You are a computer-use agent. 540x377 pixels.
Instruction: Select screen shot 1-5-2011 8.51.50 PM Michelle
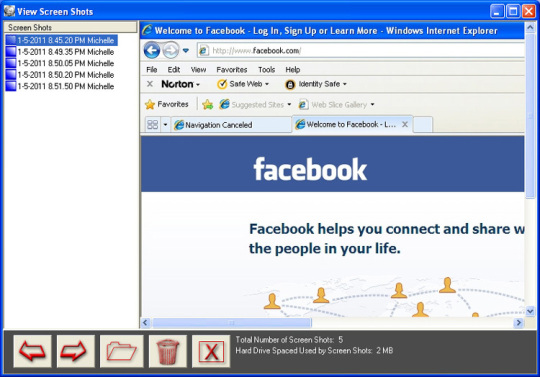click(60, 86)
